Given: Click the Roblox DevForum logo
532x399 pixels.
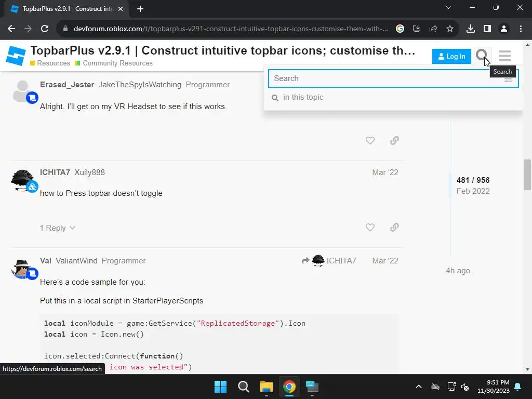Looking at the screenshot, I should (x=16, y=56).
